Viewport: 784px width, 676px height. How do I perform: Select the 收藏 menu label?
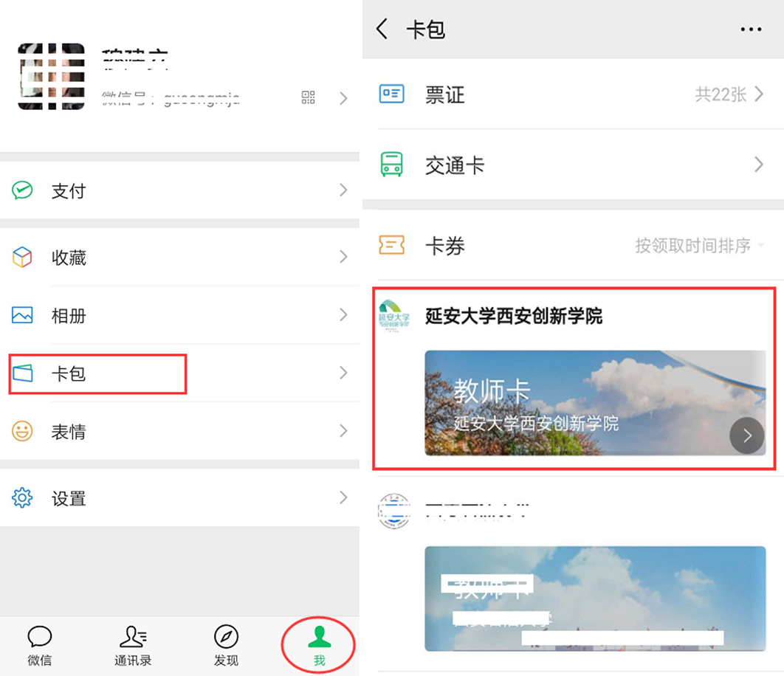pyautogui.click(x=69, y=258)
